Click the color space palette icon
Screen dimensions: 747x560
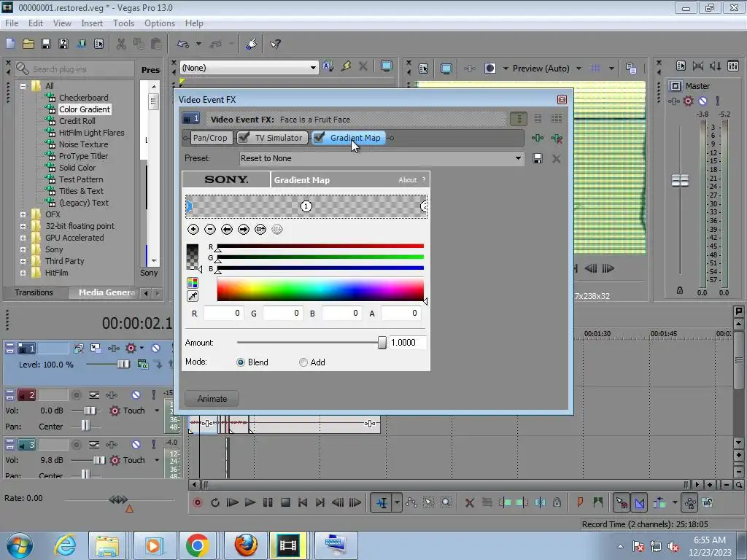click(x=193, y=283)
